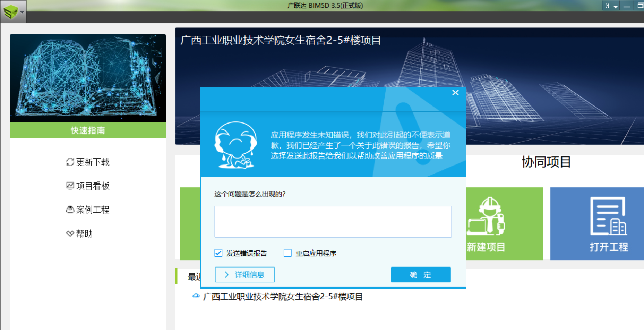Expand the 详细信息 details section
Image resolution: width=644 pixels, height=330 pixels.
245,274
